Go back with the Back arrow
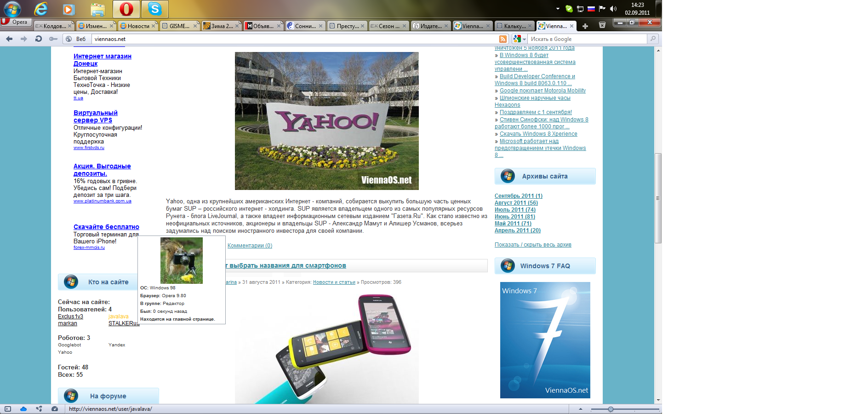The height and width of the screenshot is (414, 868). tap(9, 39)
